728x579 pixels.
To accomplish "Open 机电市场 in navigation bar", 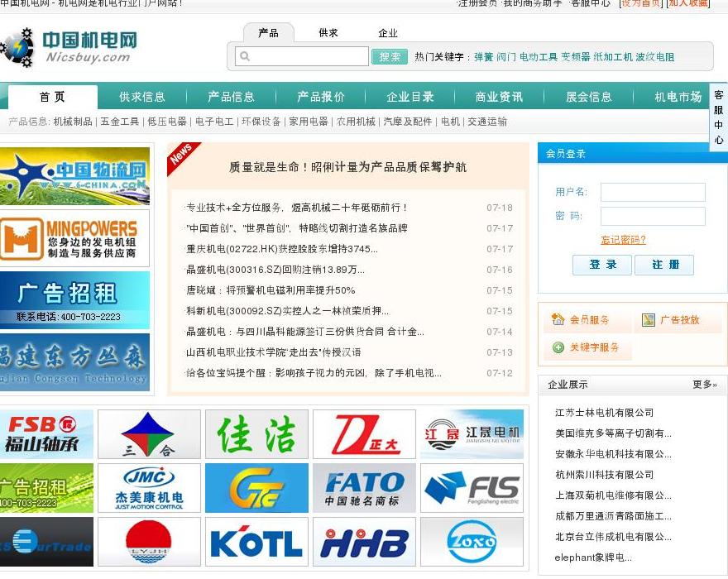I will tap(678, 97).
